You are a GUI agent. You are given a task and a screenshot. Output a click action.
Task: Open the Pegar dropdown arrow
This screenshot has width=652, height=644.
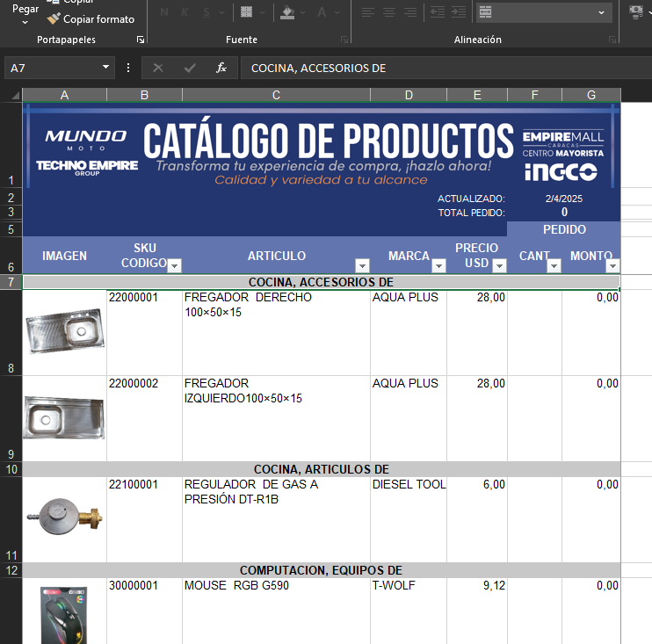[25, 21]
